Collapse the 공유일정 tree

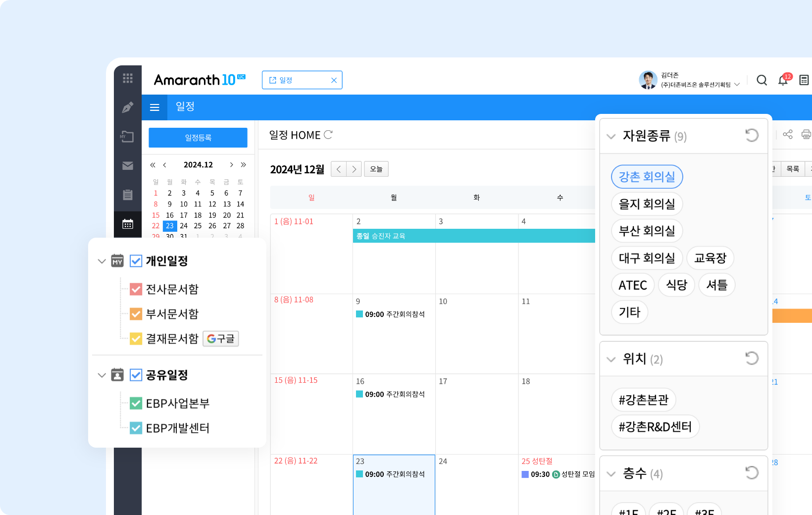tap(101, 375)
